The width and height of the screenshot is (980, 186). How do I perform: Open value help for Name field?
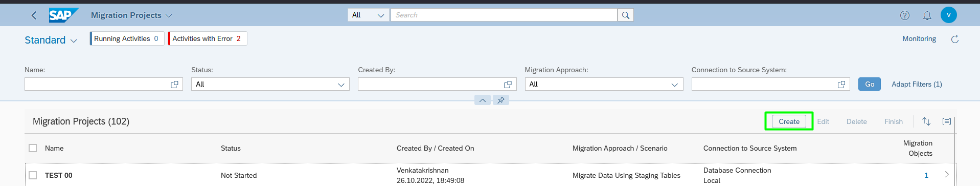[x=174, y=85]
